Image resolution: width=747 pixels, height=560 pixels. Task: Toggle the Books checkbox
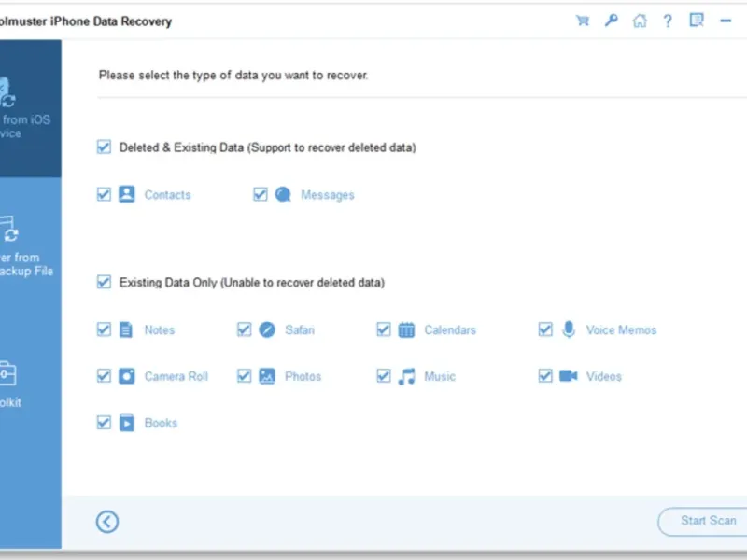(104, 423)
